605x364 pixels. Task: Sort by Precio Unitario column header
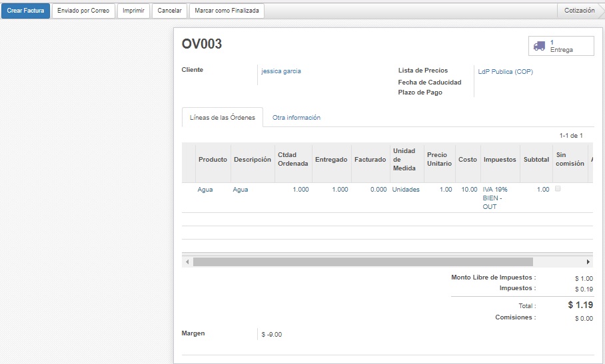pos(439,160)
